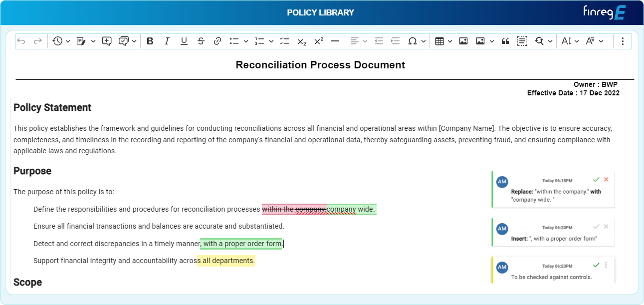Click the highlighted text 'all departments'
The height and width of the screenshot is (305, 644).
point(227,260)
